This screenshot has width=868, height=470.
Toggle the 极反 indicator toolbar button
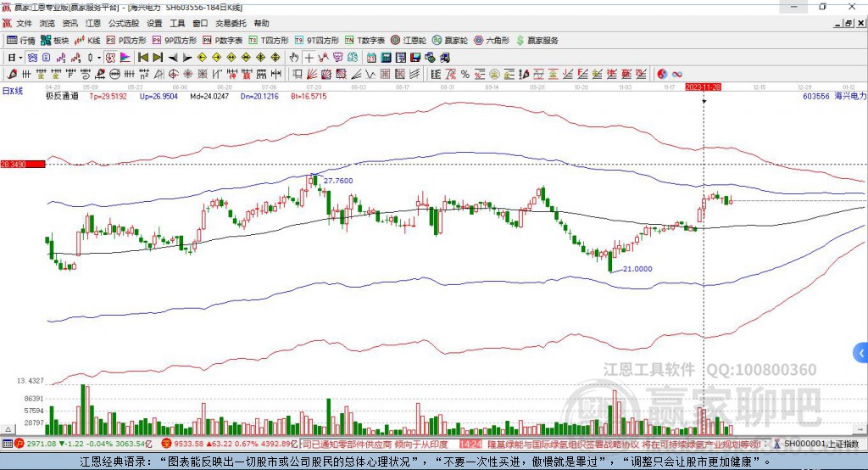click(111, 58)
